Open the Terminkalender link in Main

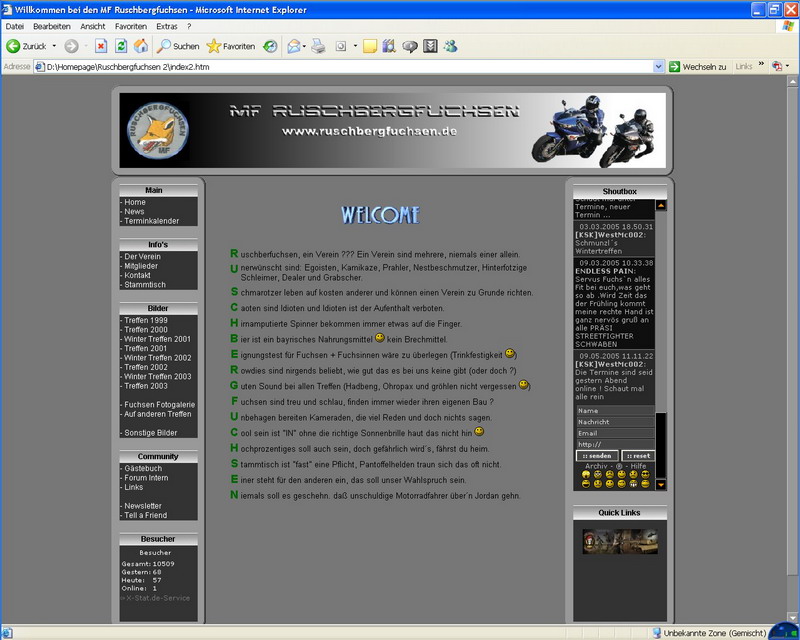coord(152,221)
